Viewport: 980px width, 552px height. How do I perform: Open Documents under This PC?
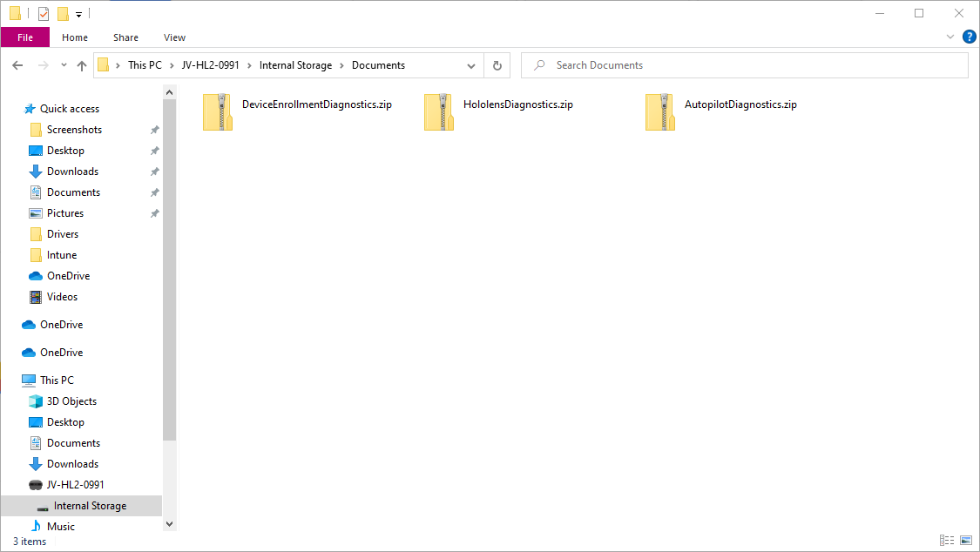(x=73, y=442)
